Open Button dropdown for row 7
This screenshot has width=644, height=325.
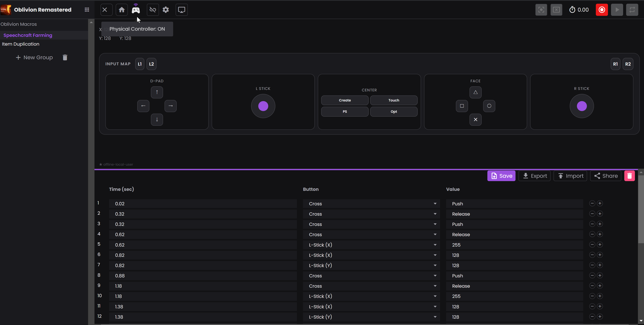[371, 266]
